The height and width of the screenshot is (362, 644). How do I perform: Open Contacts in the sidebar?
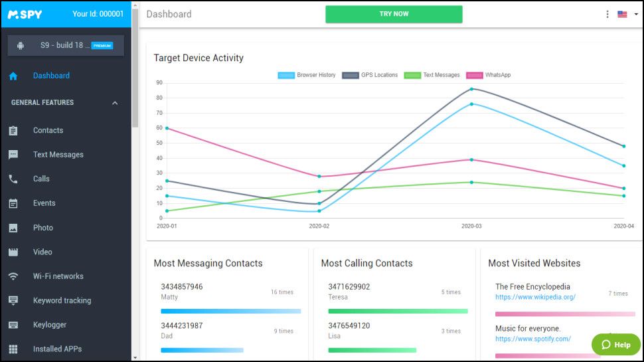point(48,130)
